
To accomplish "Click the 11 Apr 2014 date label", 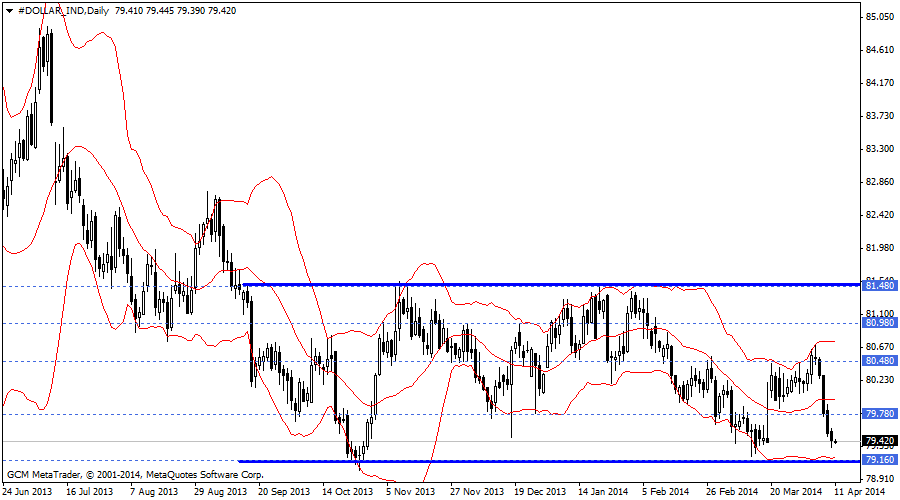I will 859,492.
